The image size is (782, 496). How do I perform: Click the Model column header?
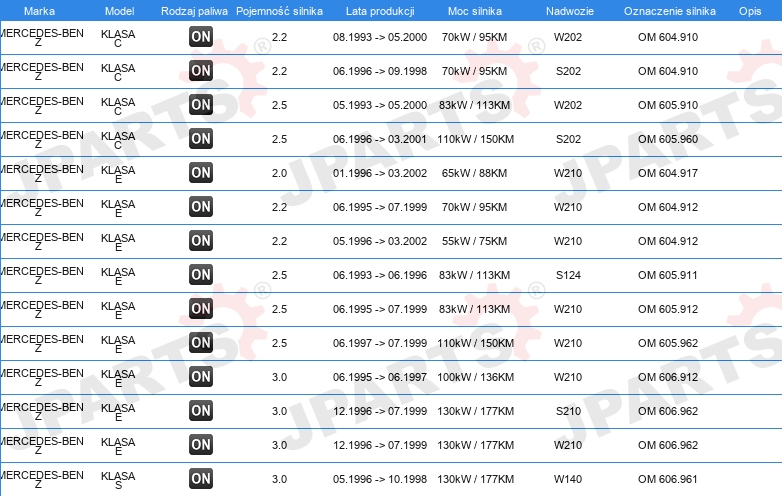tap(120, 11)
